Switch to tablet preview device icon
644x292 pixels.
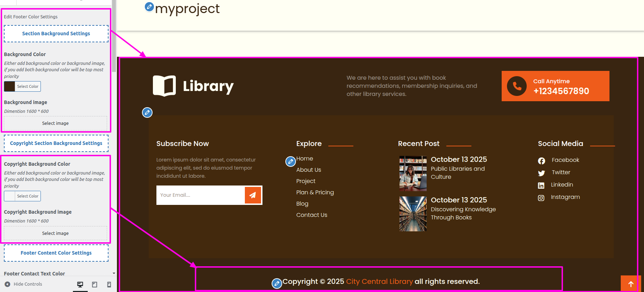click(x=95, y=284)
